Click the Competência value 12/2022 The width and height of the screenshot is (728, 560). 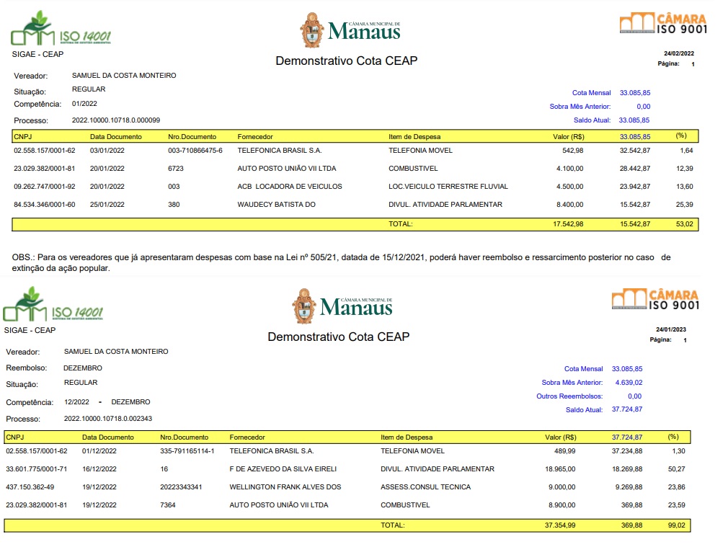76,401
